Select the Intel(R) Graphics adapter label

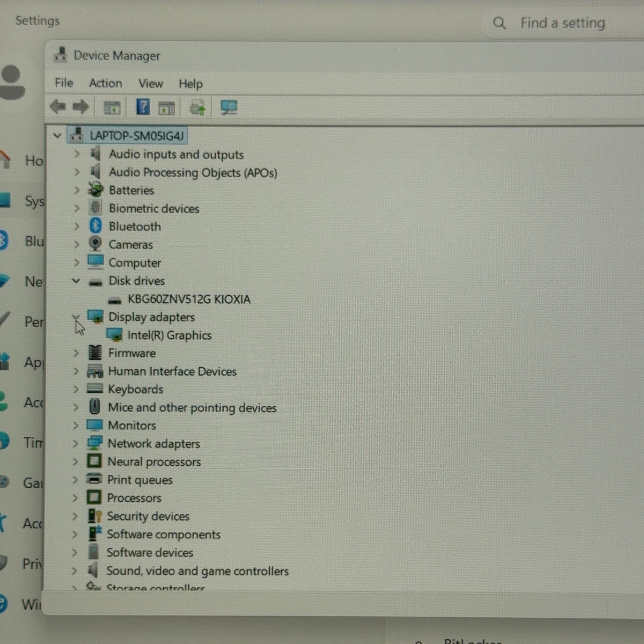coord(170,335)
